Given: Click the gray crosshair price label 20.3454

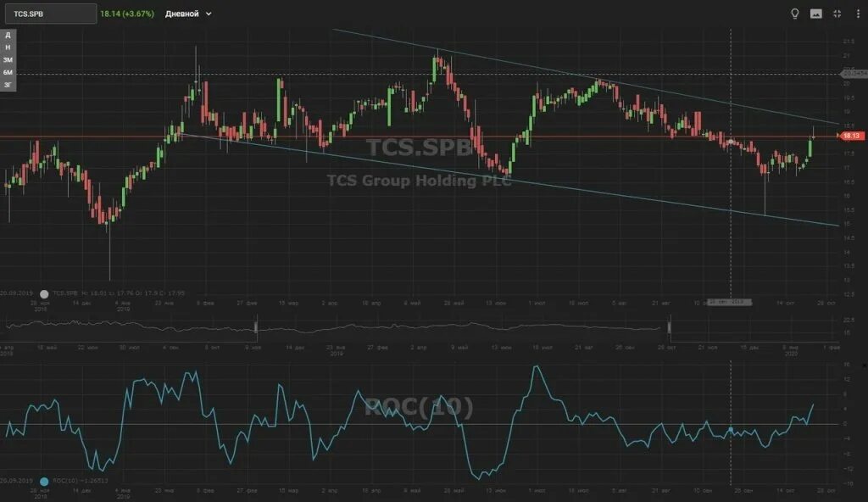Looking at the screenshot, I should (854, 73).
